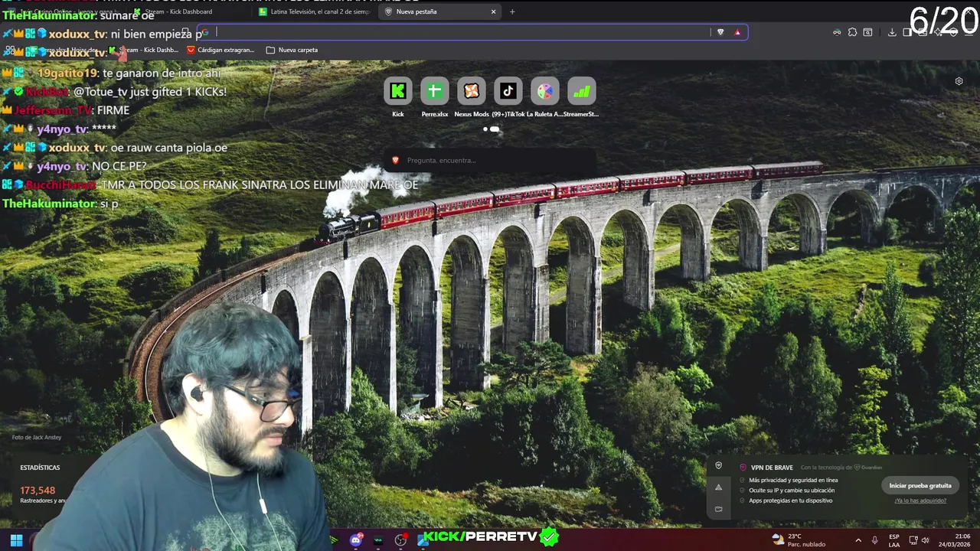980x551 pixels.
Task: Open new tab page customize settings gear
Action: [959, 81]
